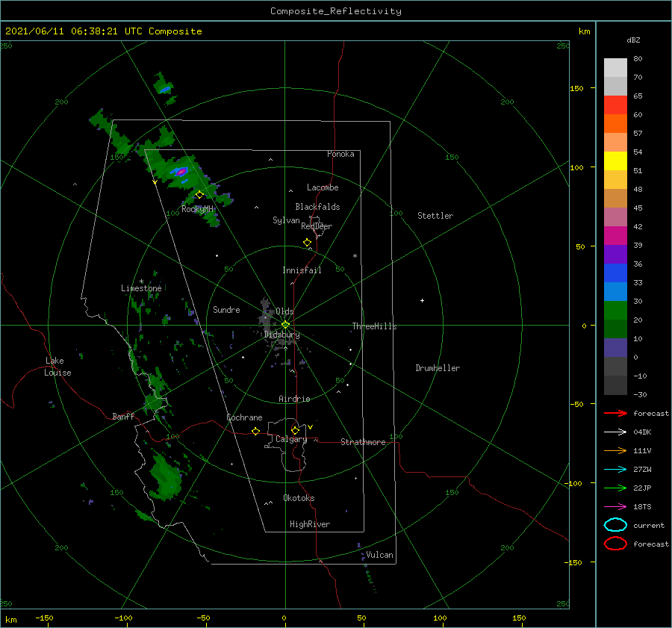Click the ThreeHills town label
Viewport: 672px width, 628px height.
tap(374, 326)
